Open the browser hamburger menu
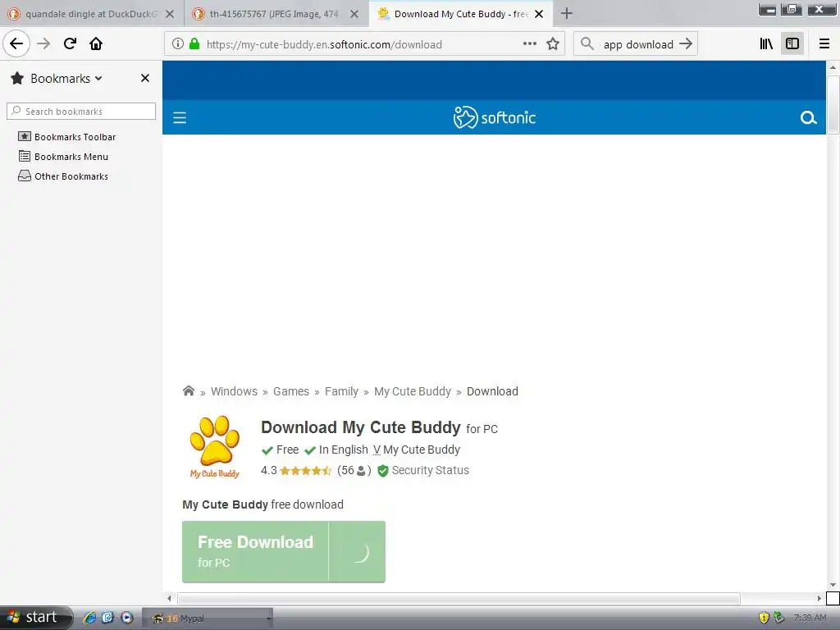 824,44
